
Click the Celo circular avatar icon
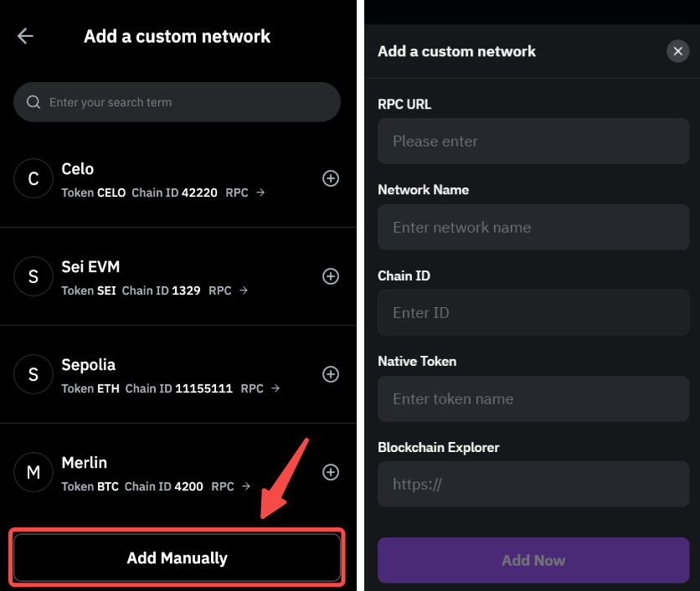coord(33,178)
